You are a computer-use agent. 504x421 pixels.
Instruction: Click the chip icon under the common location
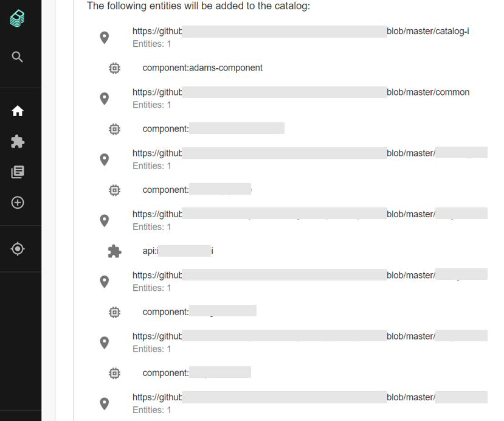tap(114, 129)
